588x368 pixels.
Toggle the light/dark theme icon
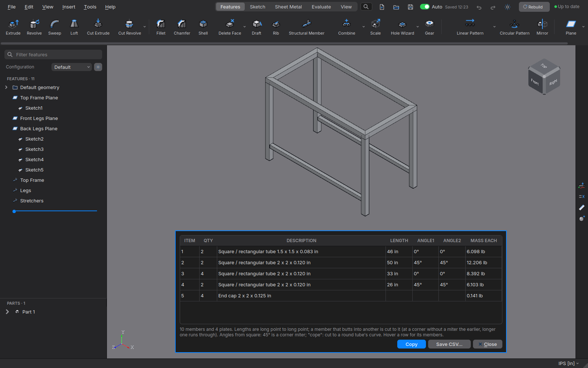[x=508, y=7]
